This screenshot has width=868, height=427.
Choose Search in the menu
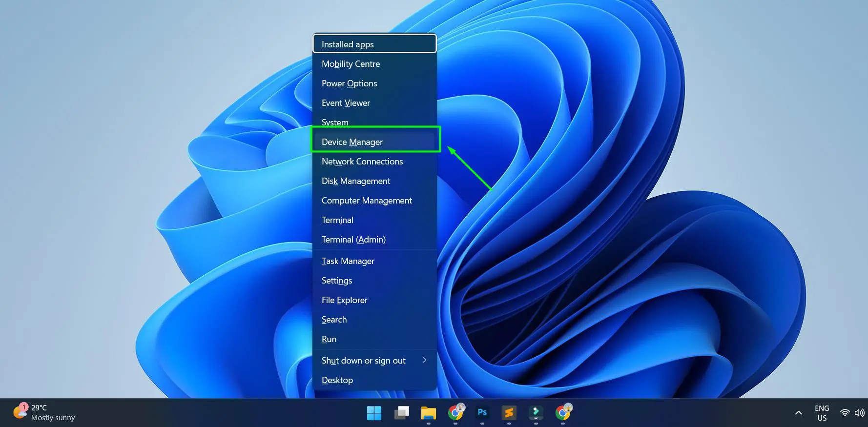click(374, 320)
